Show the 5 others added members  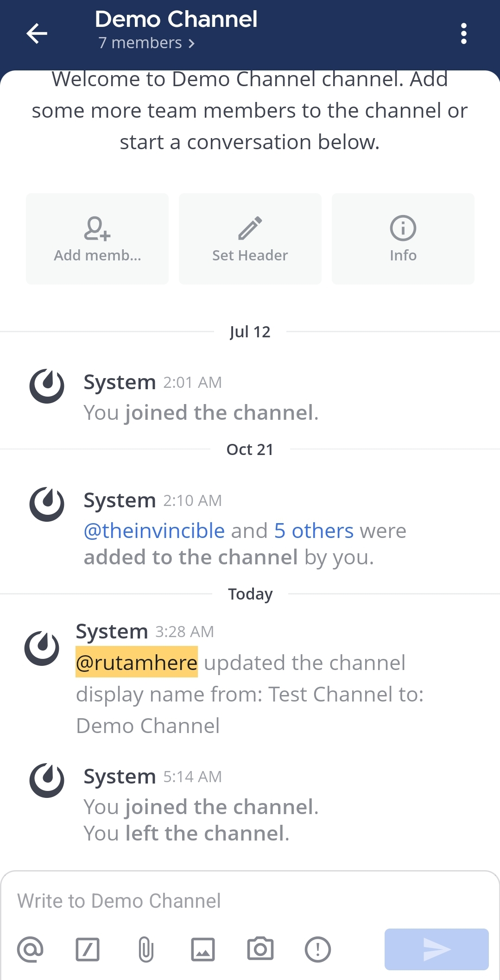[314, 531]
